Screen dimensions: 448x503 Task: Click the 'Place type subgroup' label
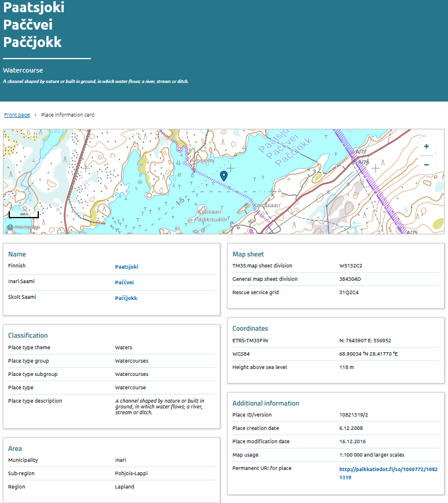point(32,374)
